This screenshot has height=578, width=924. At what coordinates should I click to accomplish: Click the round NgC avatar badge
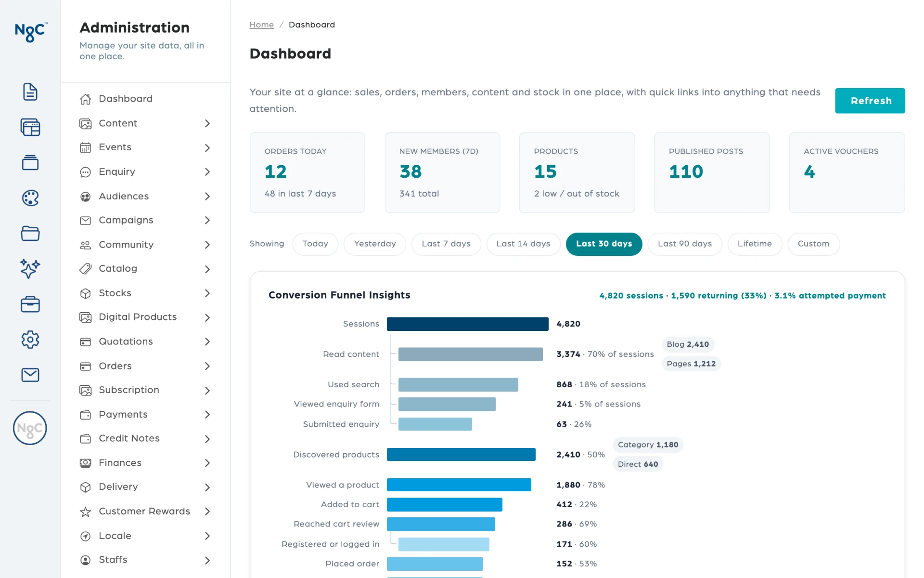click(30, 428)
